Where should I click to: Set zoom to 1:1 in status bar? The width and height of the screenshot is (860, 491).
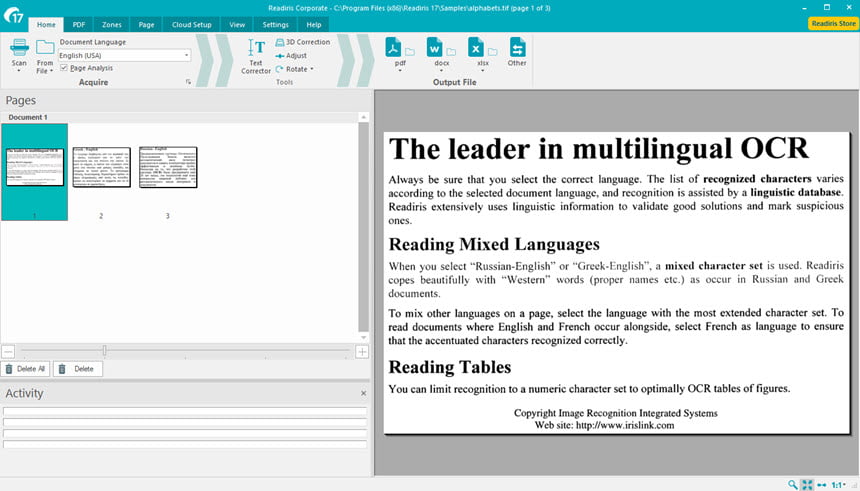pos(838,484)
